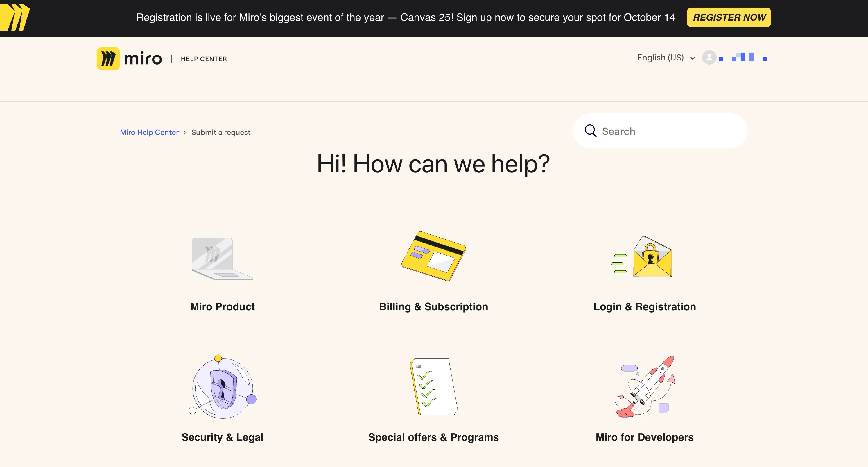Screen dimensions: 868x467
Task: Click the search magnifier icon
Action: point(590,131)
